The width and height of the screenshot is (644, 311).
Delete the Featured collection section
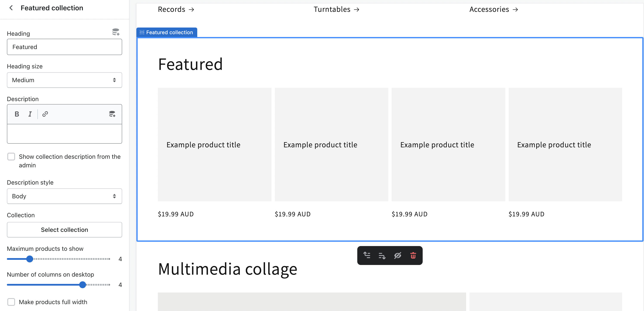[413, 255]
